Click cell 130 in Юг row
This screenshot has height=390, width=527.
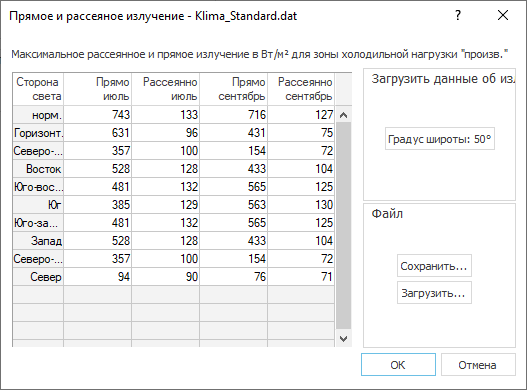pyautogui.click(x=301, y=205)
